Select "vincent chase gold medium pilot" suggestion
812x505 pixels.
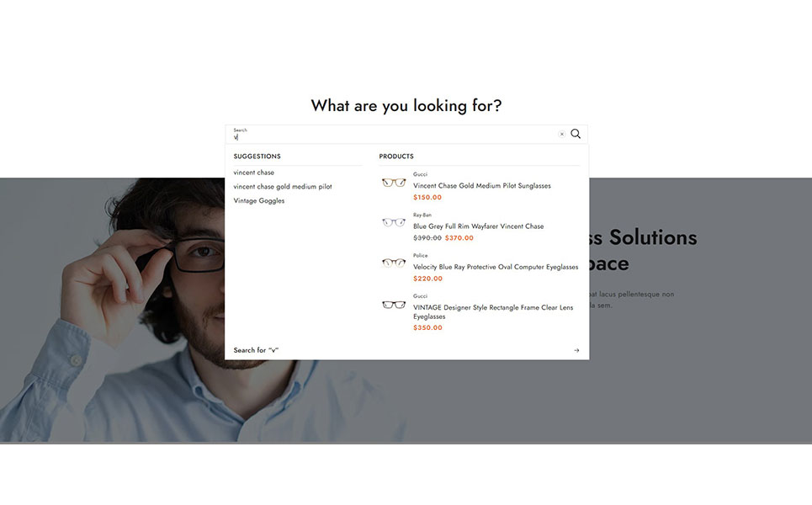click(283, 187)
